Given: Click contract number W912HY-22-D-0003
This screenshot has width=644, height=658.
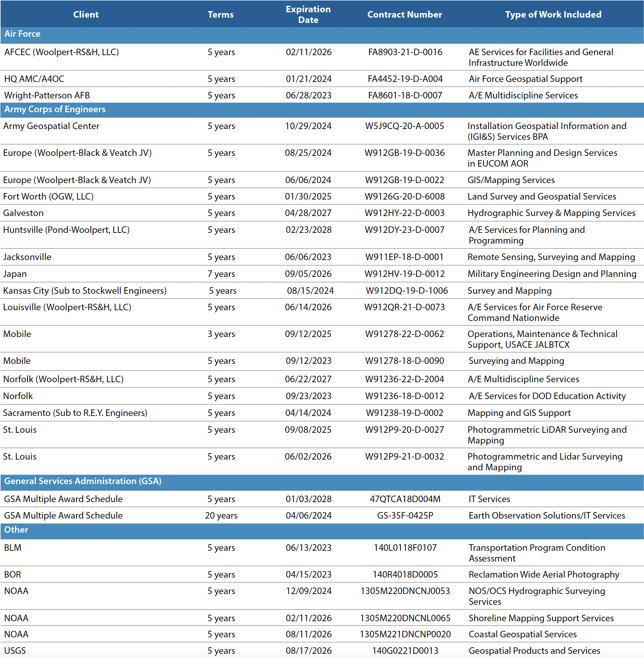Looking at the screenshot, I should coord(405,213).
